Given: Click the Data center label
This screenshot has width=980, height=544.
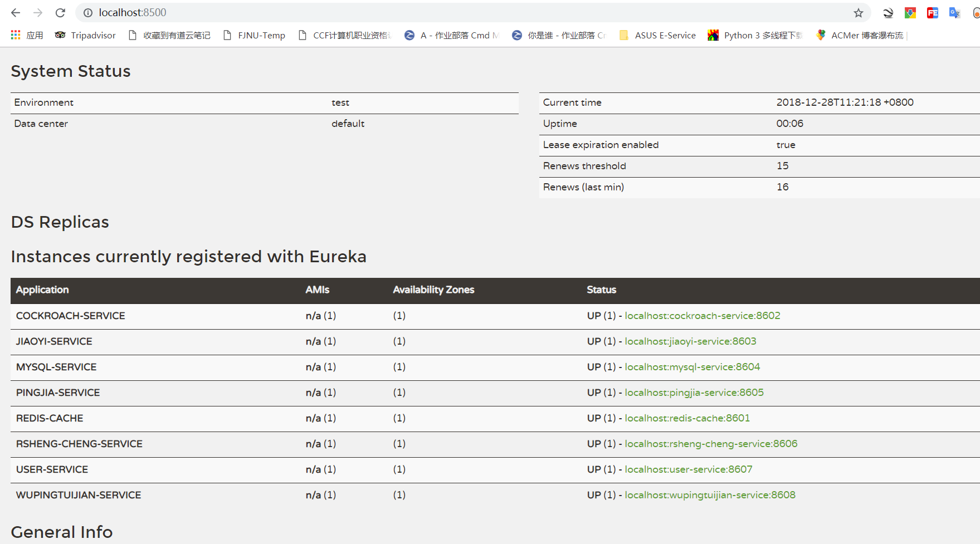Looking at the screenshot, I should (41, 124).
